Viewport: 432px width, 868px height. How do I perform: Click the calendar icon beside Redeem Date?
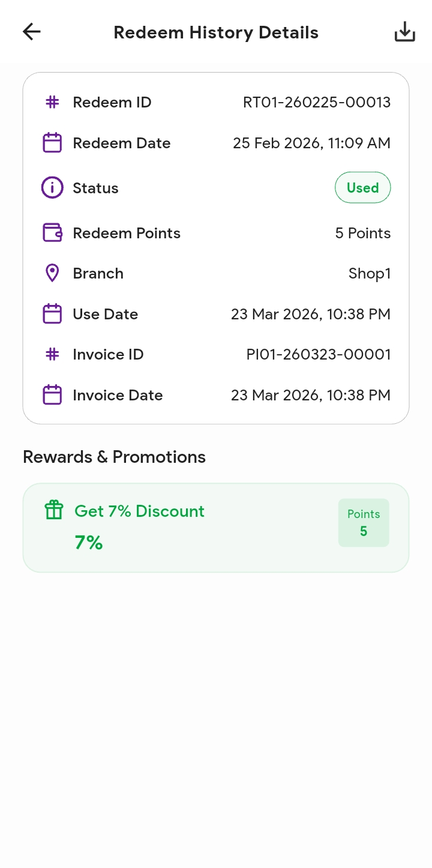pyautogui.click(x=53, y=143)
